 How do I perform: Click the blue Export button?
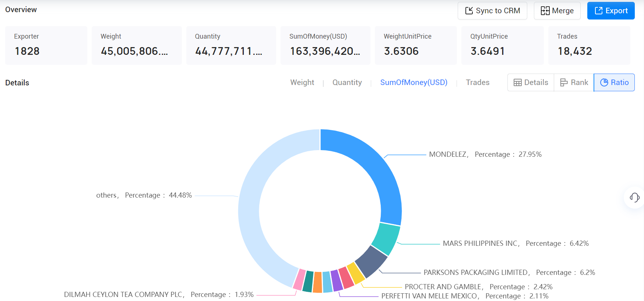(611, 11)
